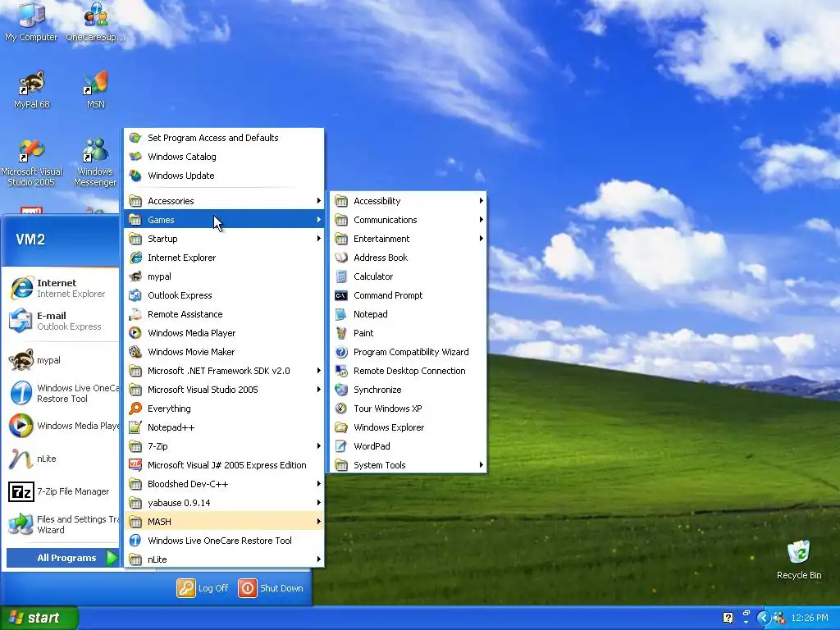Screen dimensions: 840x630
Task: Click the Windows Explorer folder icon
Action: 341,427
